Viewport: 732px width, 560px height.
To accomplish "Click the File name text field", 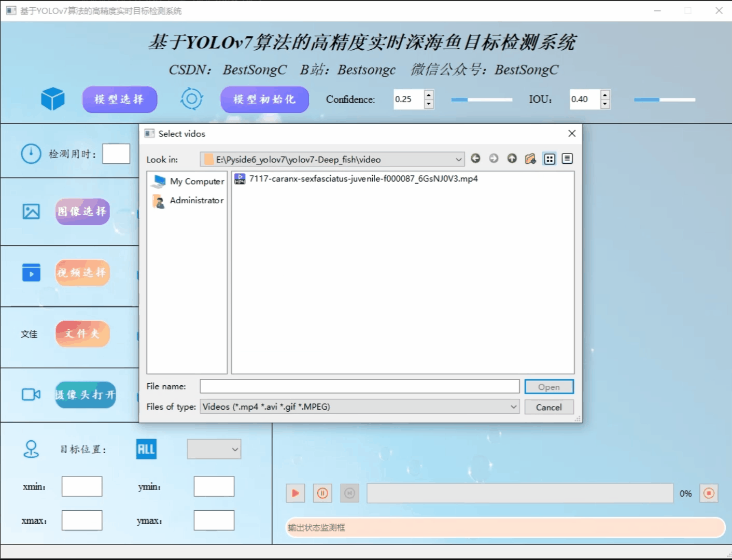I will click(360, 386).
